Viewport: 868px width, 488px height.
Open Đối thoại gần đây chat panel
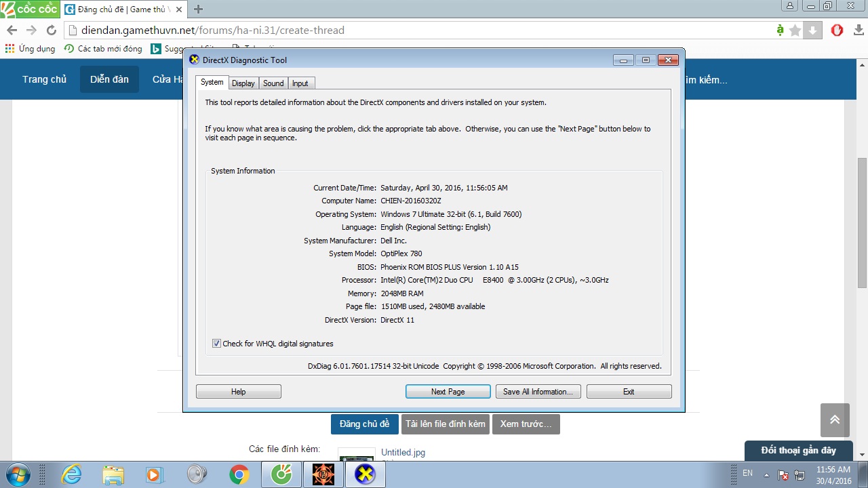tap(799, 451)
